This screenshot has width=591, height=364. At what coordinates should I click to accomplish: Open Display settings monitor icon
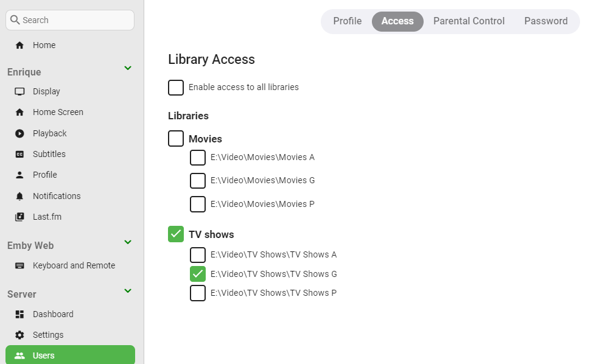19,91
